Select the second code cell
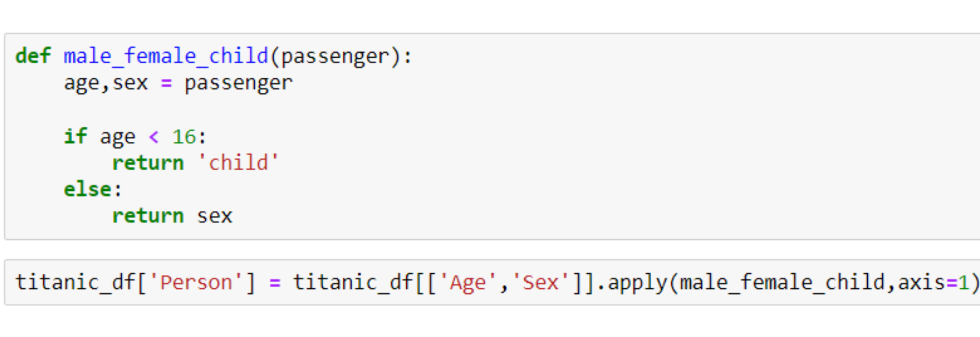This screenshot has height=337, width=980. 492,282
